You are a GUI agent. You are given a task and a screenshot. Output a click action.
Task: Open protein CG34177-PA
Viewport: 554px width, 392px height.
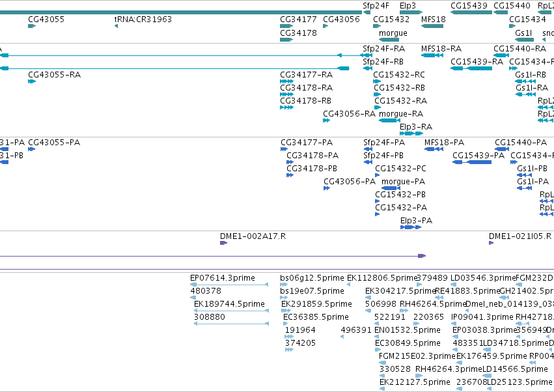(307, 143)
